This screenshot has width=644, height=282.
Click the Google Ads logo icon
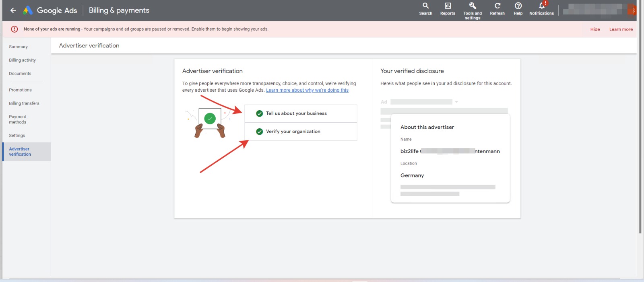(28, 10)
